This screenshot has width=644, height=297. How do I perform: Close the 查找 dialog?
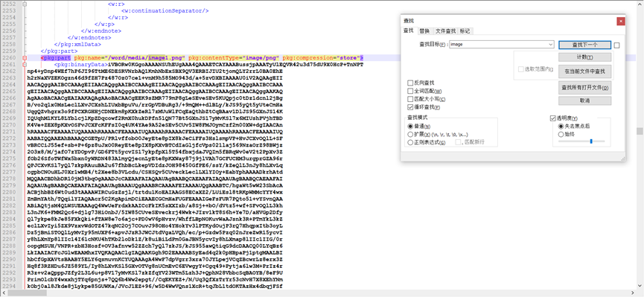(621, 21)
